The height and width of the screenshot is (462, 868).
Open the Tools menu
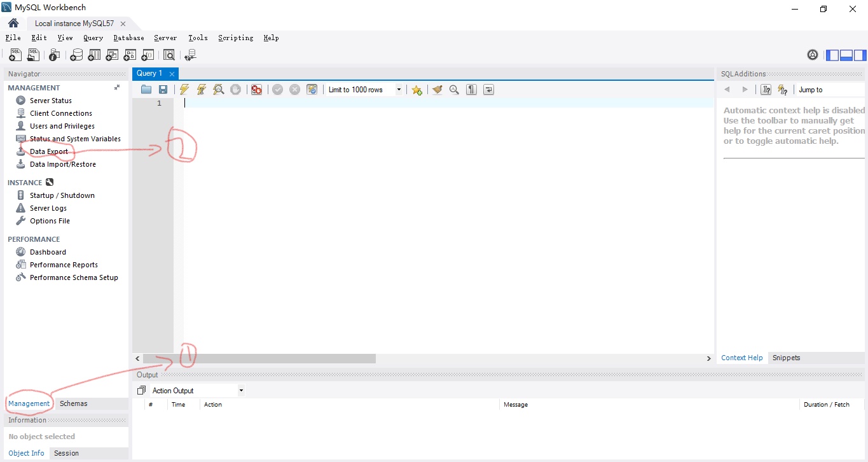tap(198, 38)
